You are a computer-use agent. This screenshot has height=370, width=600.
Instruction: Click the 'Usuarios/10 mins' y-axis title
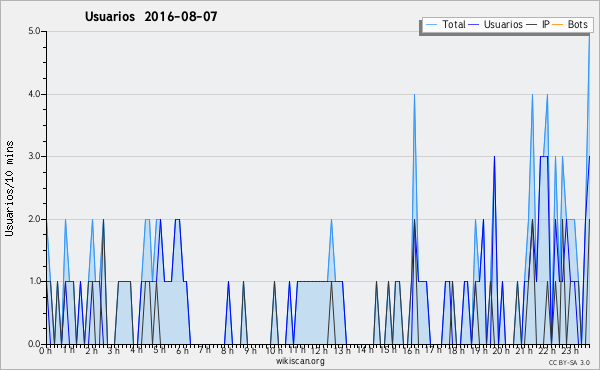click(9, 188)
